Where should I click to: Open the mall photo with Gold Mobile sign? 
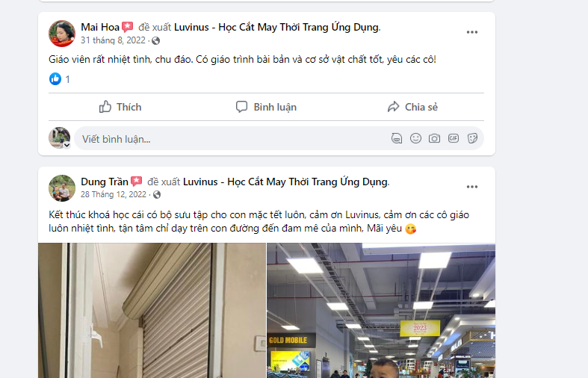tap(380, 311)
